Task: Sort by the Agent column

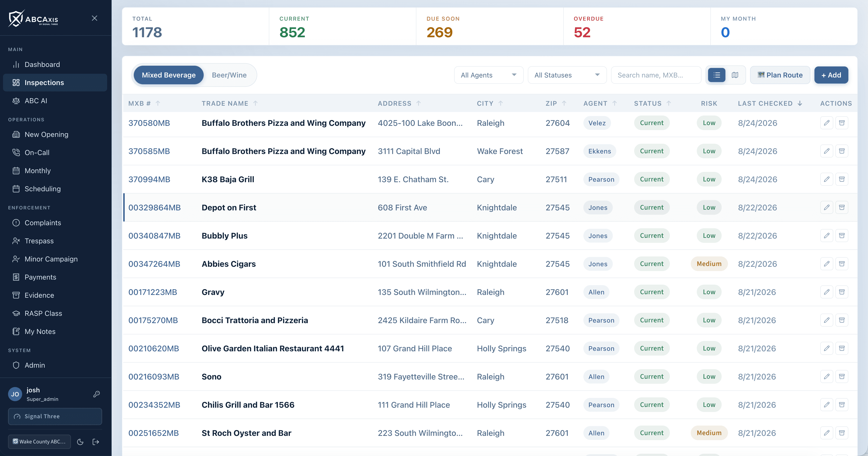Action: (600, 103)
